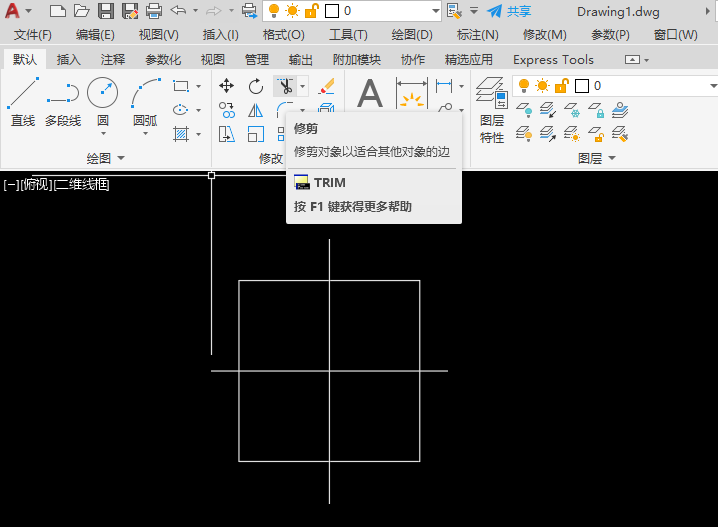718x527 pixels.
Task: Select the Rotate tool icon
Action: (x=256, y=86)
